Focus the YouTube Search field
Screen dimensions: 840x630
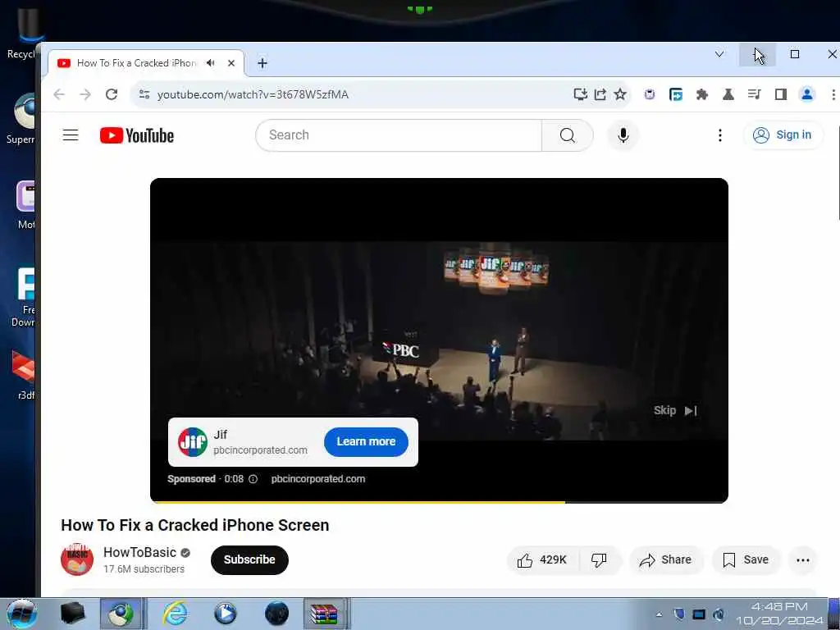click(399, 135)
